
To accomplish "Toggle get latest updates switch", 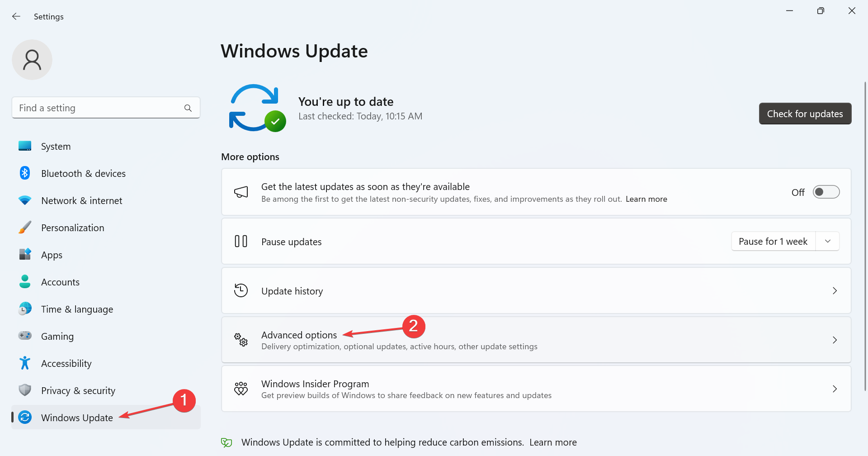I will point(826,192).
